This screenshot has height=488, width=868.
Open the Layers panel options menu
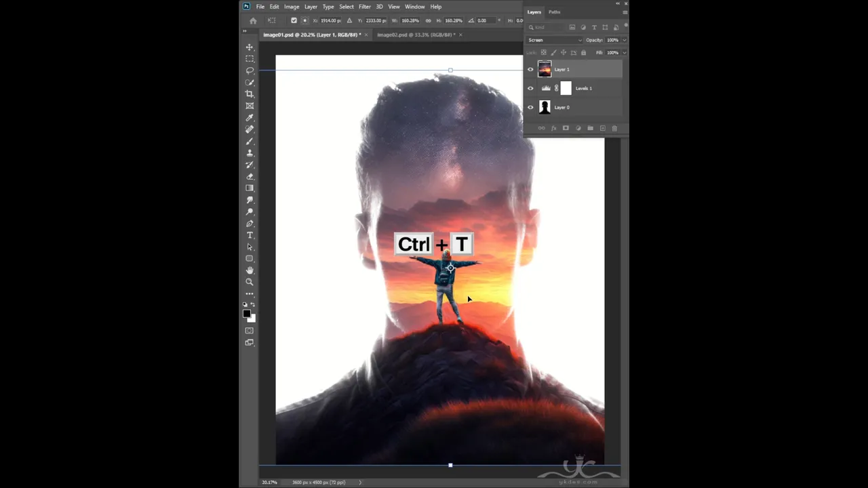[x=625, y=12]
